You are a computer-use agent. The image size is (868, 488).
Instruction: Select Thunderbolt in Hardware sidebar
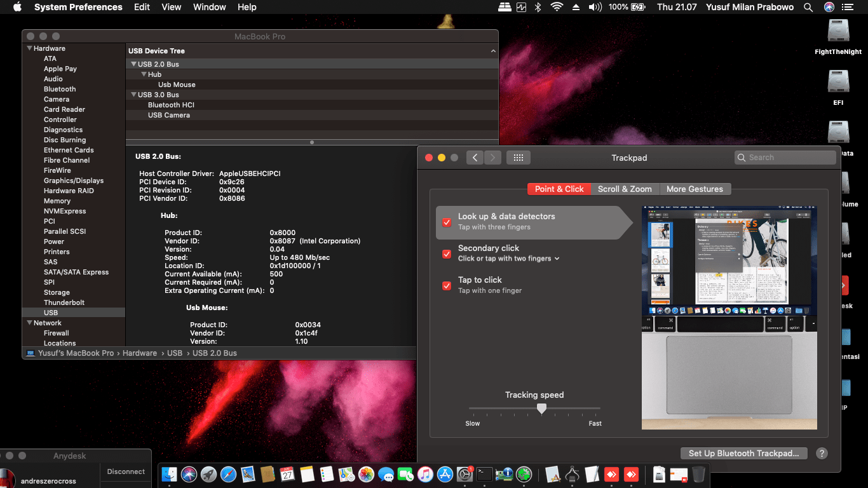tap(64, 302)
